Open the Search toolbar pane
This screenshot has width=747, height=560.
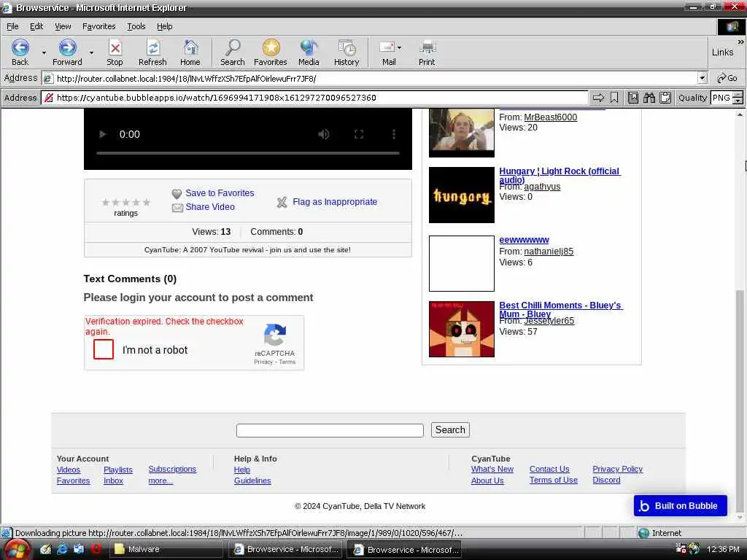tap(233, 52)
